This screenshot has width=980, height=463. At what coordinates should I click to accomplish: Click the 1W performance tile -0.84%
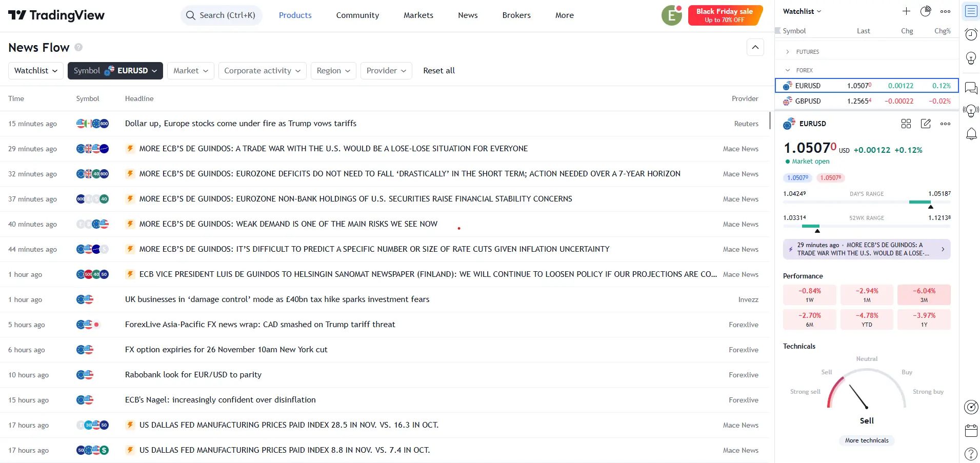pyautogui.click(x=809, y=295)
